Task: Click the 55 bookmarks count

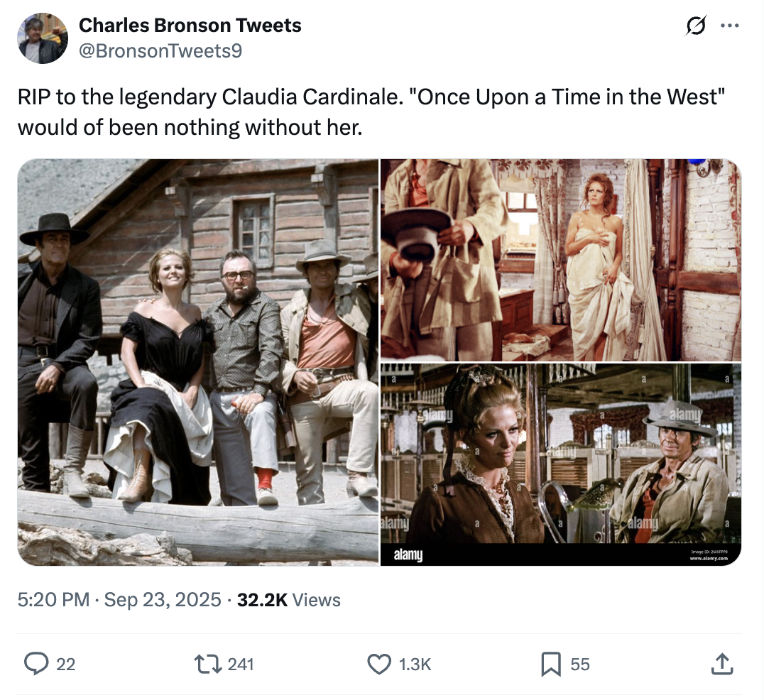Action: 580,664
